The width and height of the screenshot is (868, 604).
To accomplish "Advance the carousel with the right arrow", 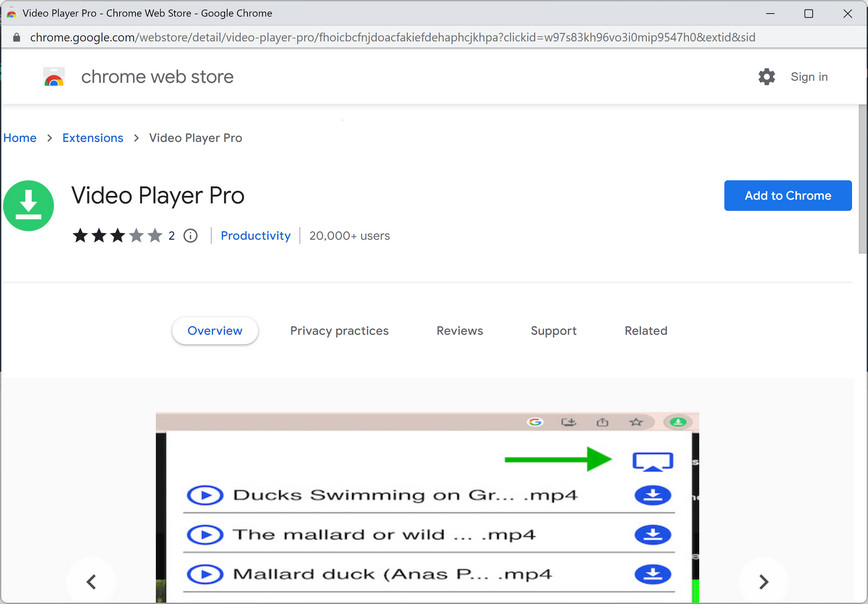I will [763, 581].
